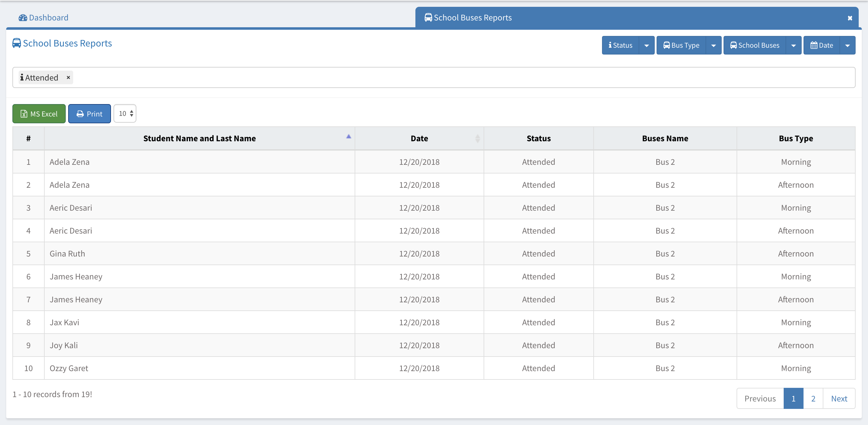Image resolution: width=868 pixels, height=425 pixels.
Task: Click the Next pagination button
Action: click(839, 398)
